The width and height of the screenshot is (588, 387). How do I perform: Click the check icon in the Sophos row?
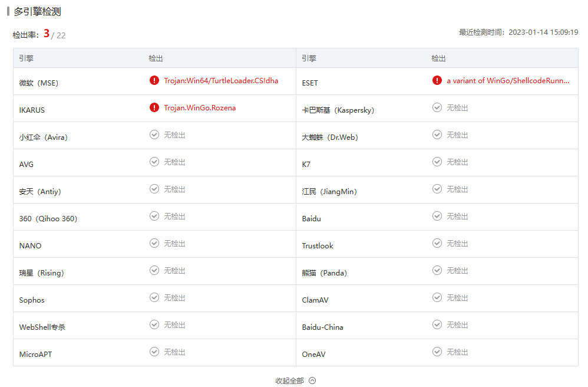pyautogui.click(x=154, y=298)
